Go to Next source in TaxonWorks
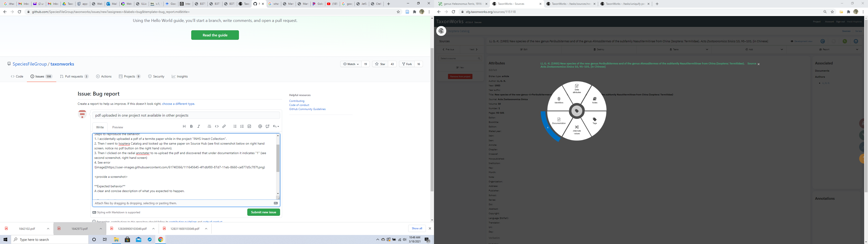The image size is (868, 244). click(x=474, y=49)
